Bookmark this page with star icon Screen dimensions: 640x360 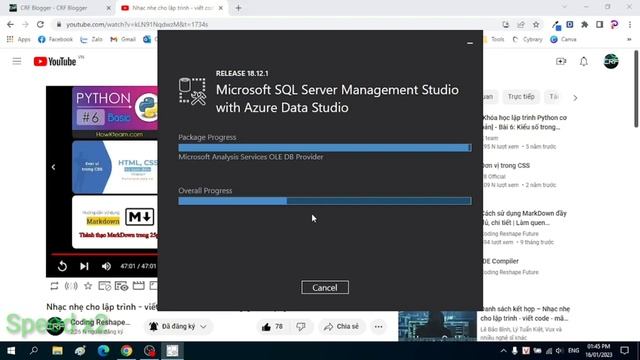pyautogui.click(x=536, y=24)
